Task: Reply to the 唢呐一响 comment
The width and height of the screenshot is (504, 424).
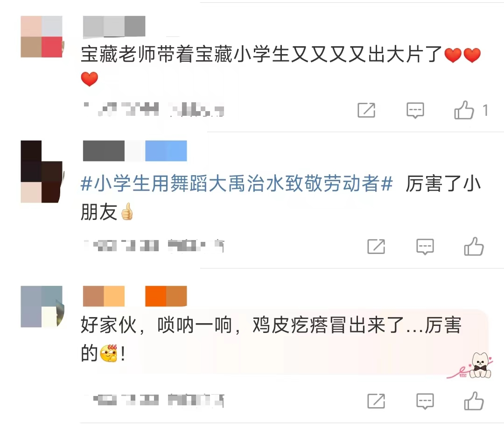Action: [425, 401]
